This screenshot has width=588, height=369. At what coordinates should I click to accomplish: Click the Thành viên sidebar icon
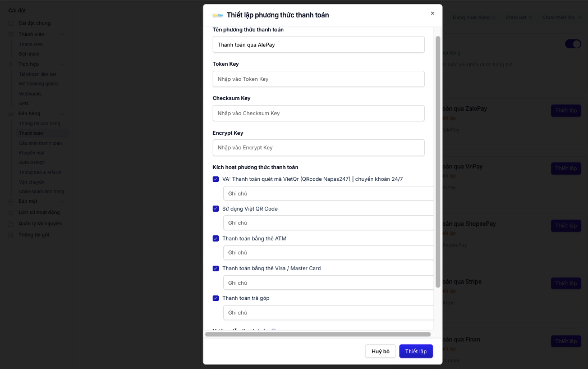(x=11, y=34)
